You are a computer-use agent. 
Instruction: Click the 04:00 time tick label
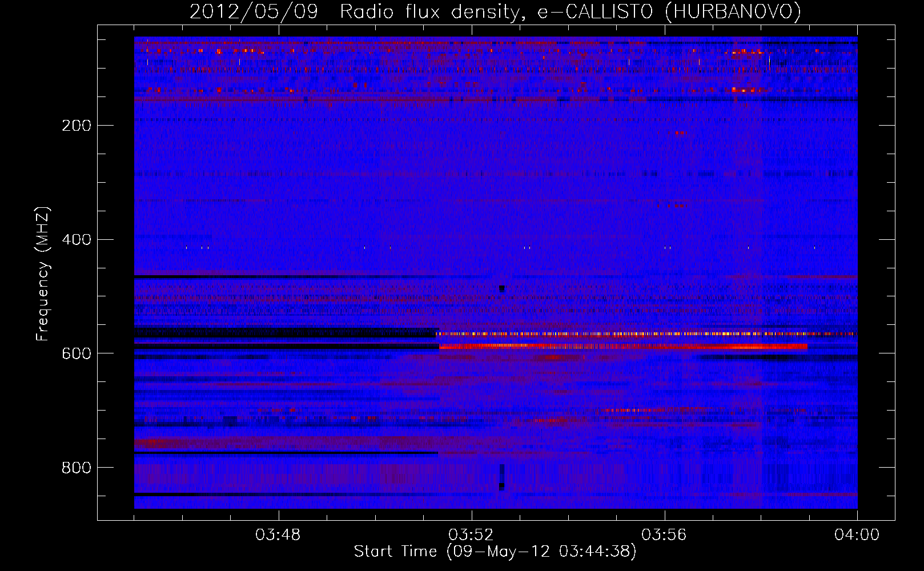click(x=857, y=535)
